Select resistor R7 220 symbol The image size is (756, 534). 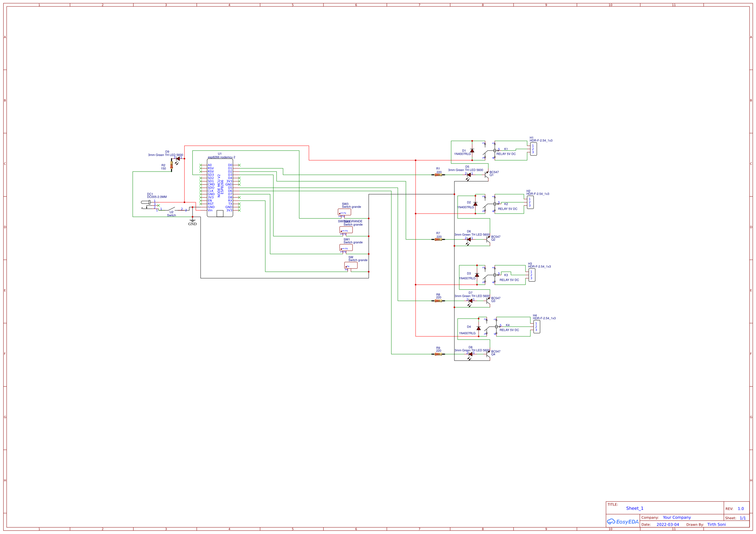point(438,239)
